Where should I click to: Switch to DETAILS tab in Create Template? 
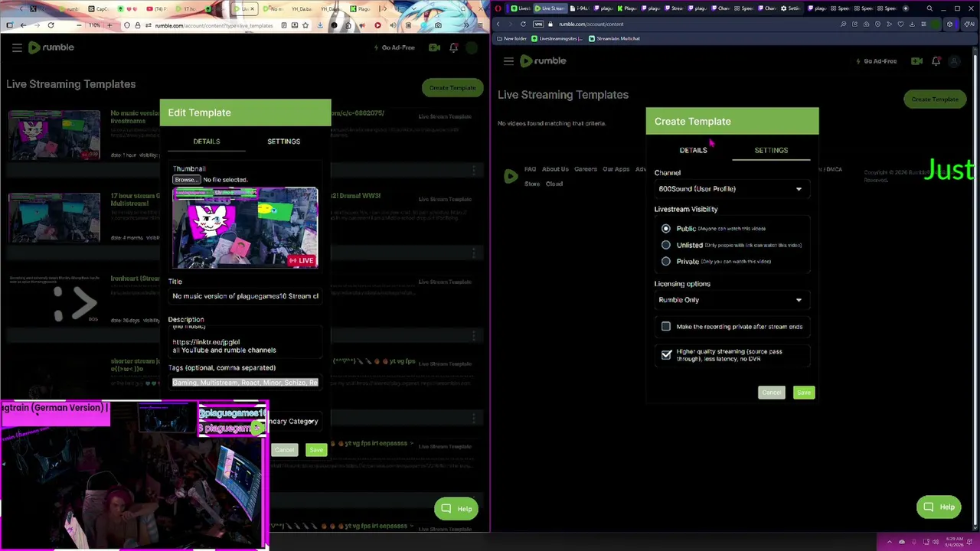(693, 150)
